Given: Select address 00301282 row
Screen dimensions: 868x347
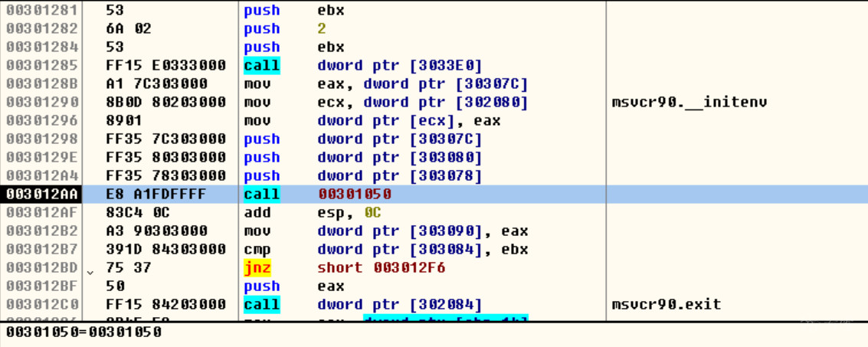Looking at the screenshot, I should 42,29.
